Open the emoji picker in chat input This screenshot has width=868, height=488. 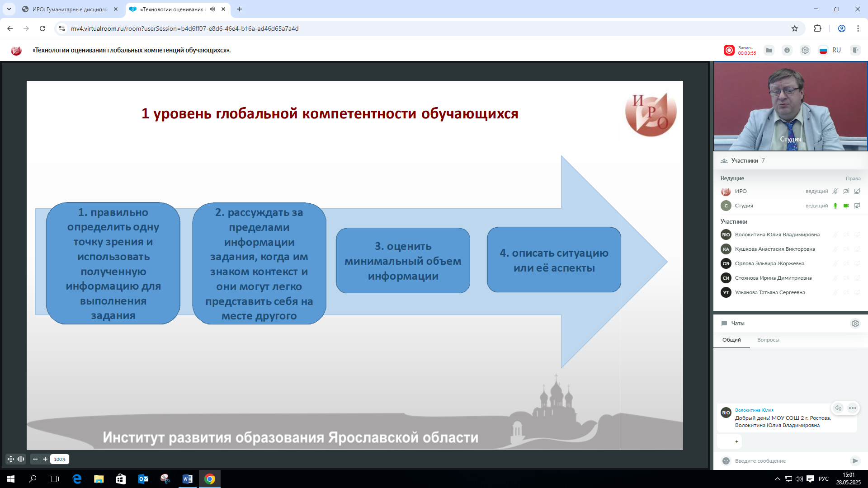point(726,461)
